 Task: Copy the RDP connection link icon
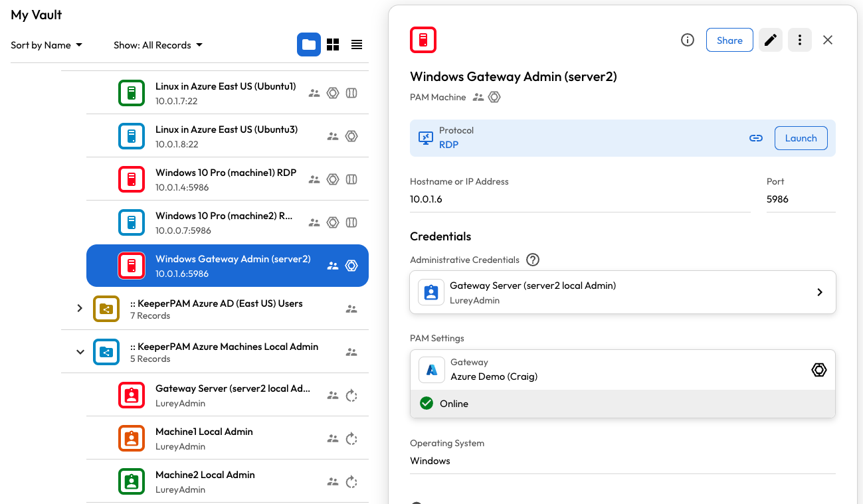coord(755,138)
